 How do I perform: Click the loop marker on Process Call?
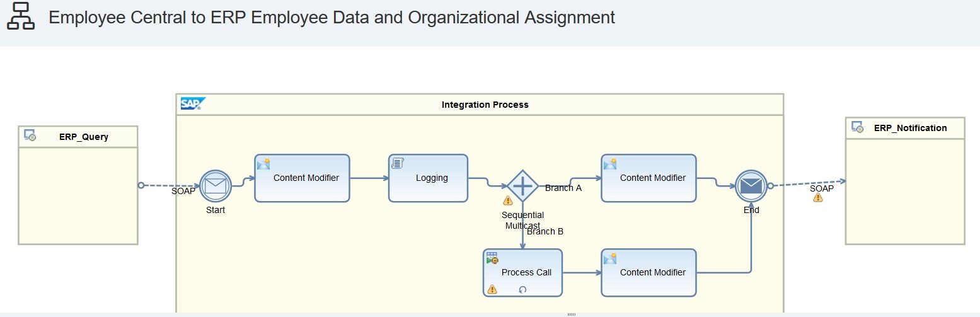click(522, 290)
